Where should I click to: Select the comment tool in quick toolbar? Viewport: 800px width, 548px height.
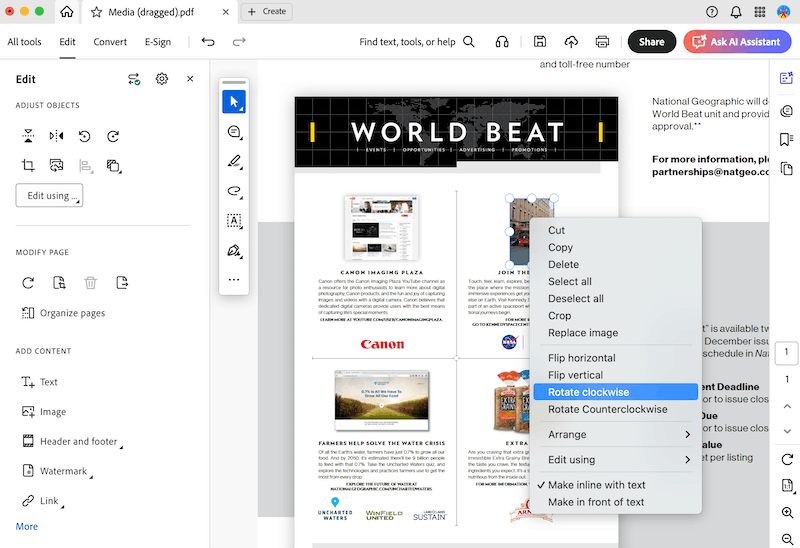pyautogui.click(x=234, y=132)
